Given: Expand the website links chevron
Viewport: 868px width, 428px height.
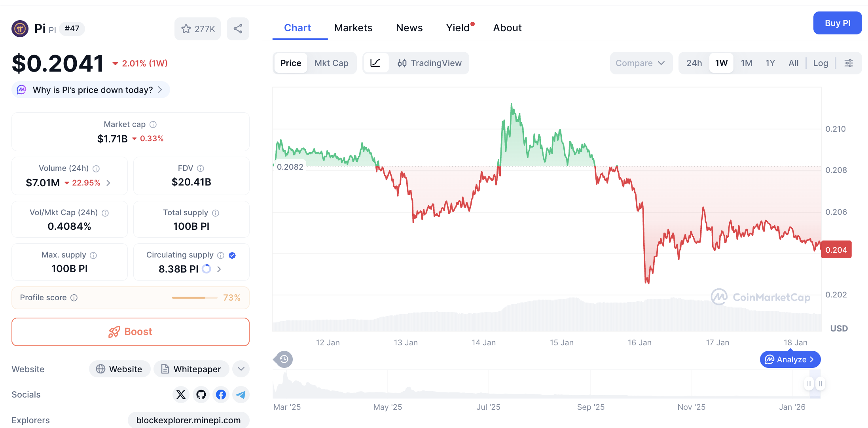Looking at the screenshot, I should click(x=241, y=369).
